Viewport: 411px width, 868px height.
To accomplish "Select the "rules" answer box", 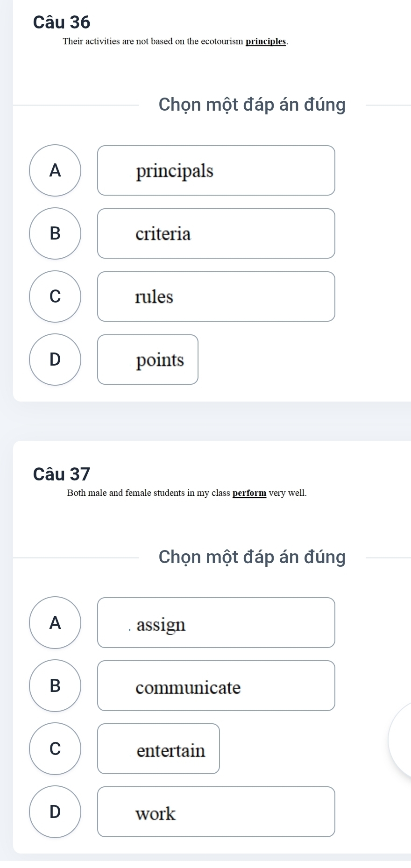I will (216, 296).
